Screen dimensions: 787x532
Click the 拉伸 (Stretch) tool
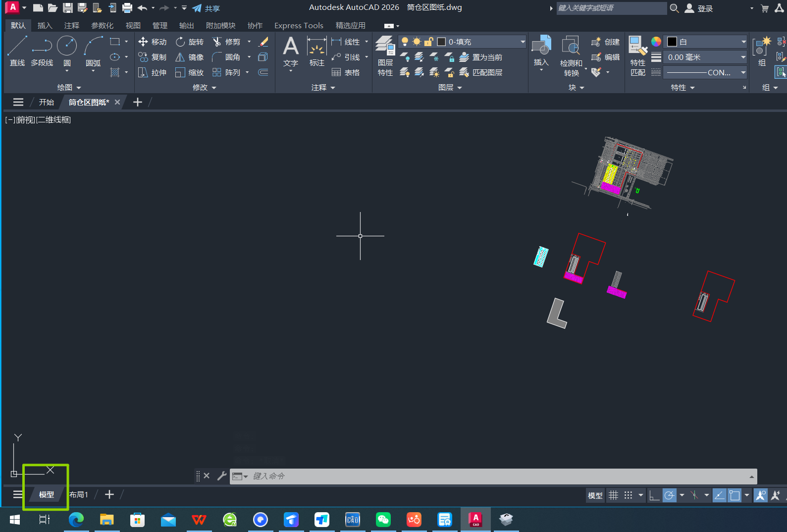[x=152, y=72]
